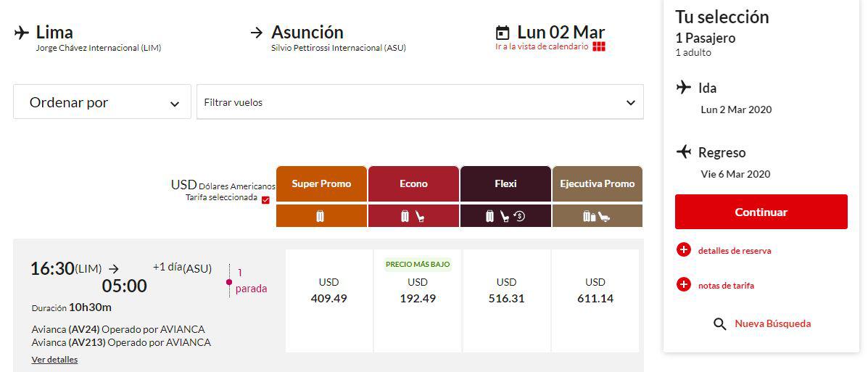The height and width of the screenshot is (372, 868).
Task: Open the Ver detalles link
Action: [54, 360]
